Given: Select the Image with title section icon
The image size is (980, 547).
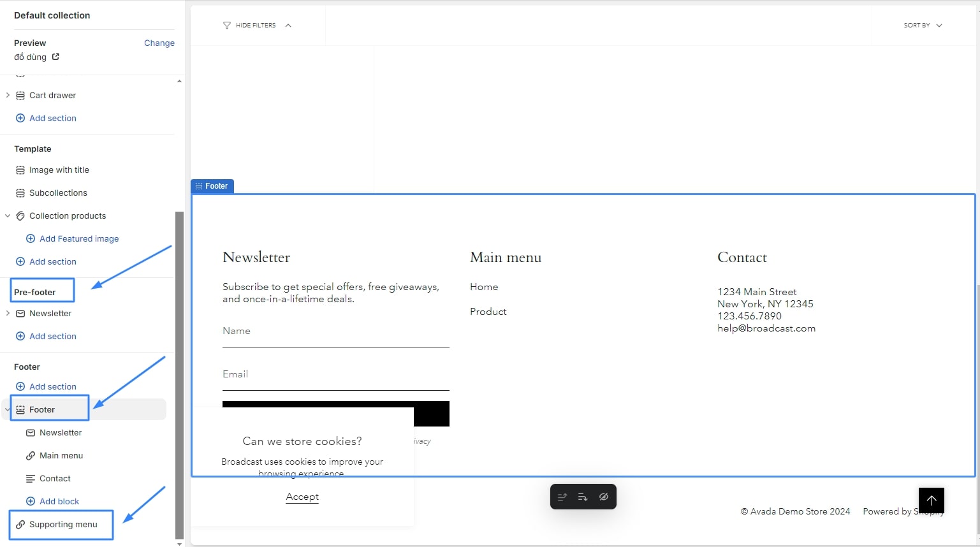Looking at the screenshot, I should pyautogui.click(x=20, y=170).
